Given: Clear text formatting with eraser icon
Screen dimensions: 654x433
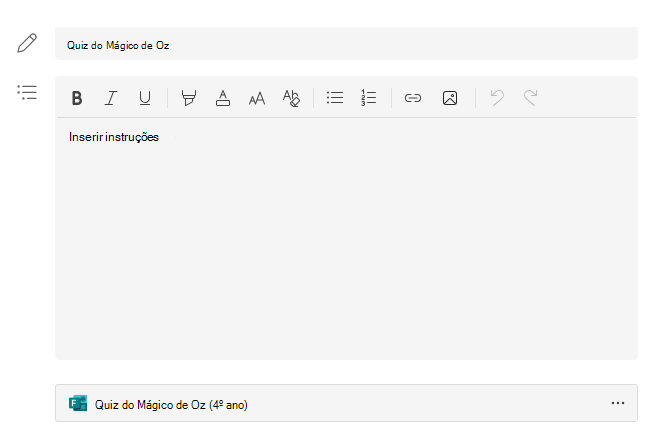Looking at the screenshot, I should 291,98.
